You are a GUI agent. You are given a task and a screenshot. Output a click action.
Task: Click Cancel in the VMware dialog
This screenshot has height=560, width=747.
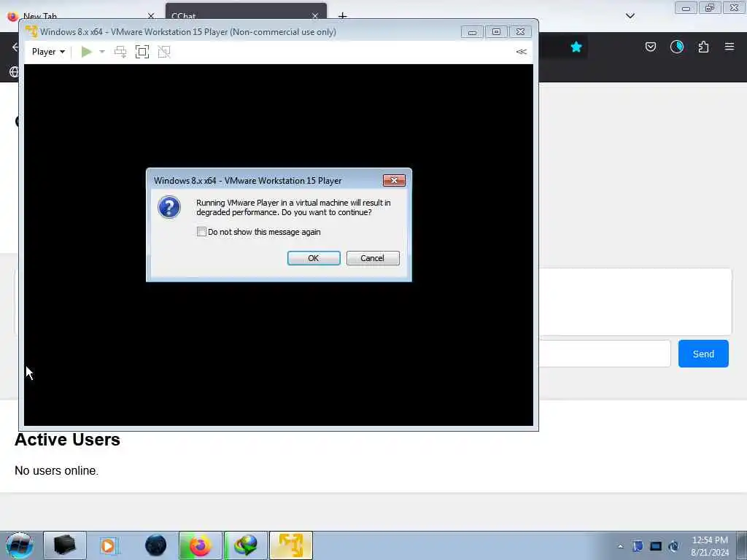click(x=373, y=258)
